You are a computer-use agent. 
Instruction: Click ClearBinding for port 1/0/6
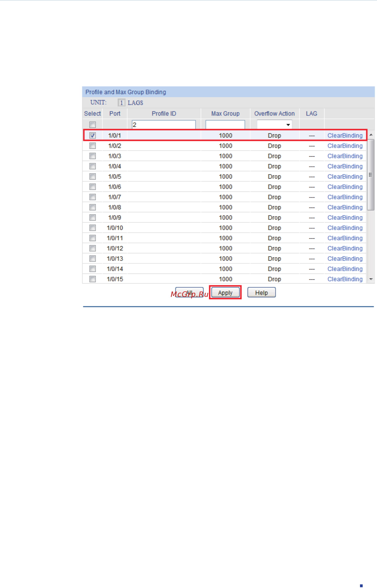[345, 187]
